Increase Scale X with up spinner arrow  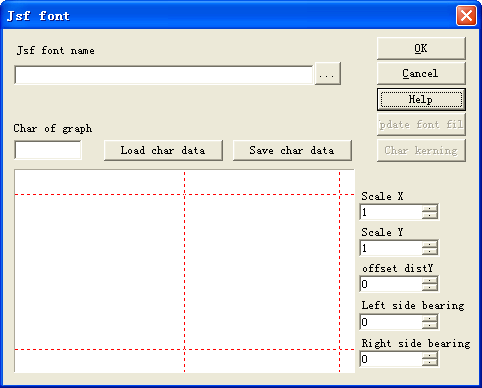430,209
